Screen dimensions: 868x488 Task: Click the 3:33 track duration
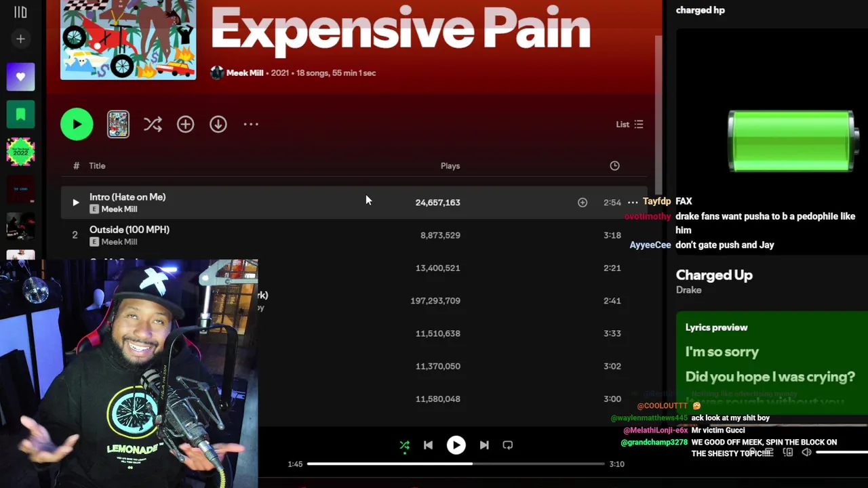click(x=612, y=333)
